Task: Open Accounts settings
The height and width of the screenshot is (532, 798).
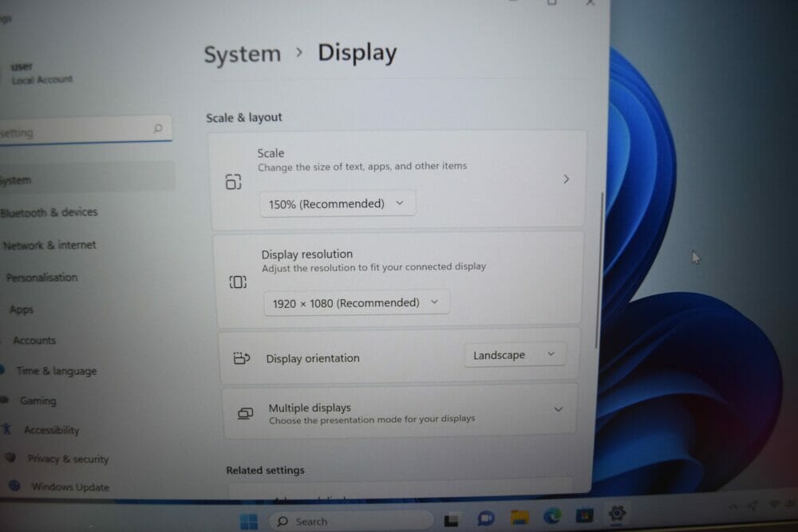Action: 34,341
